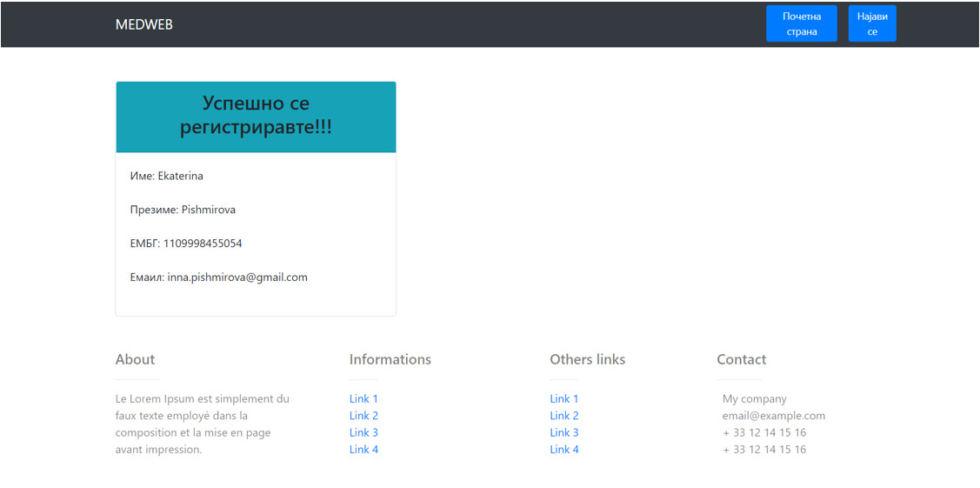The width and height of the screenshot is (980, 488).
Task: Click the MEDWEB brand logo
Action: 144,24
